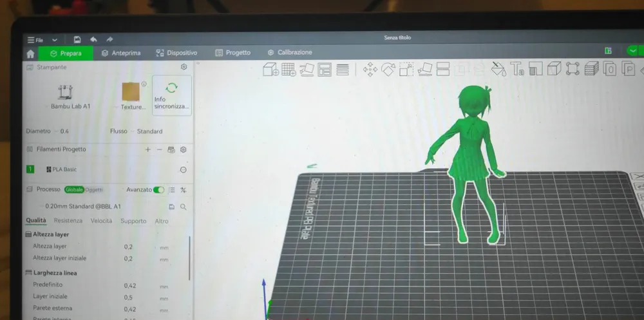
Task: Open the fuzzy skin layered-block tool
Action: pyautogui.click(x=591, y=68)
